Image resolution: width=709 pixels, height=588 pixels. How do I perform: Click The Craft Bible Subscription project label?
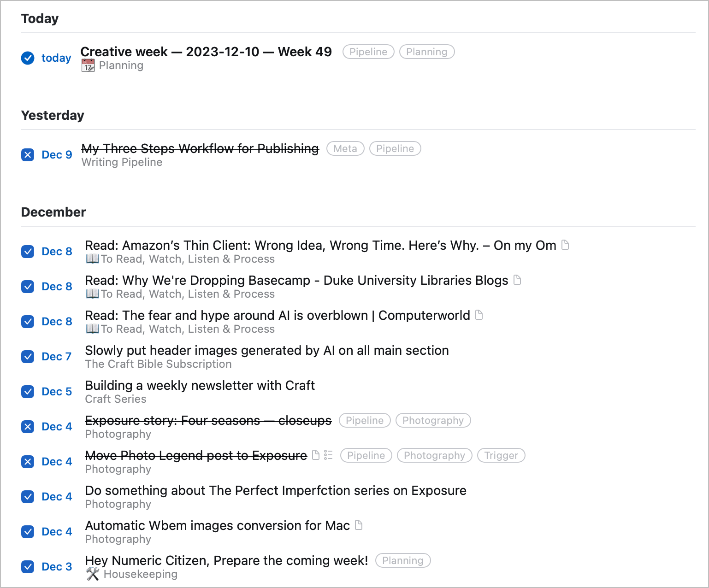[x=159, y=364]
